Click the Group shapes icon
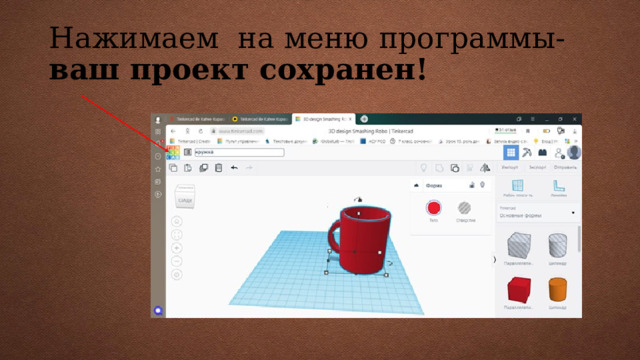 click(439, 168)
